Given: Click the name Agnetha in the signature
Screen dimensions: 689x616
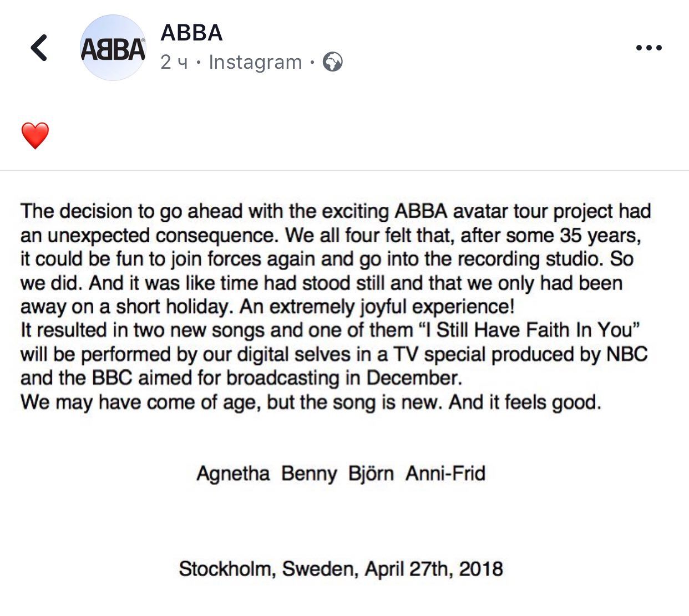Looking at the screenshot, I should pyautogui.click(x=233, y=474).
